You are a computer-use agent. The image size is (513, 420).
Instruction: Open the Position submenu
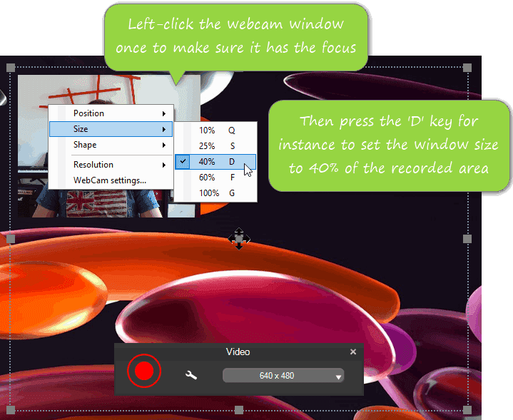tap(111, 113)
